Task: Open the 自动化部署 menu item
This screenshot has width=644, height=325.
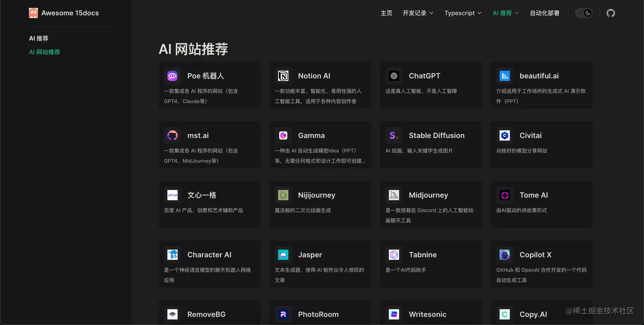Action: click(x=544, y=13)
